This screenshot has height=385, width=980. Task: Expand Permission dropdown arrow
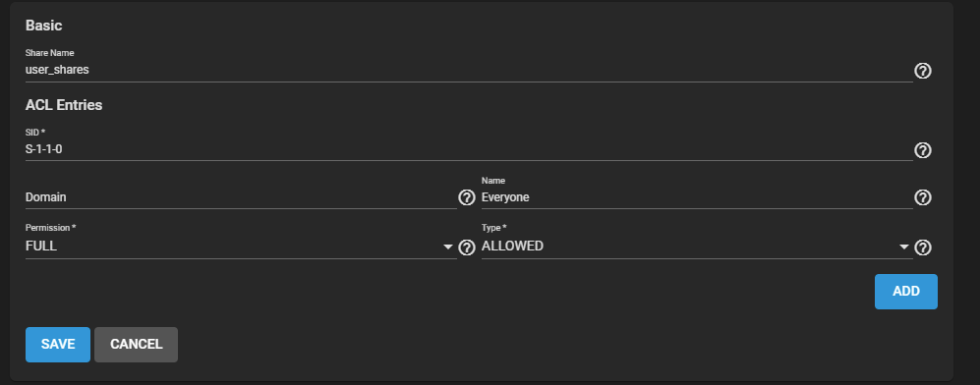tap(447, 247)
